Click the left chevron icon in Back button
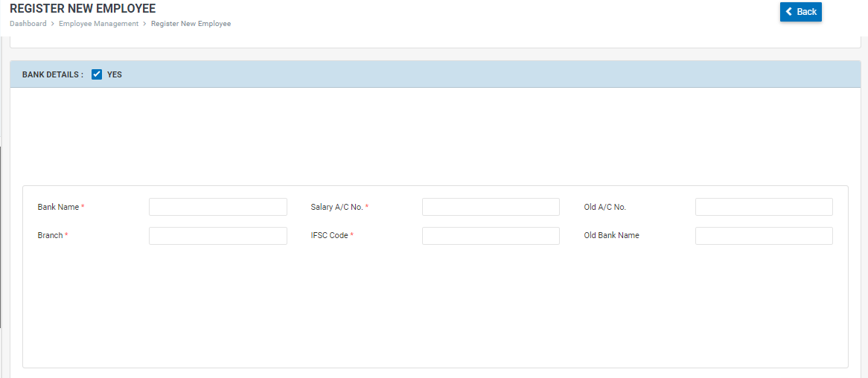This screenshot has width=868, height=378. coord(789,12)
